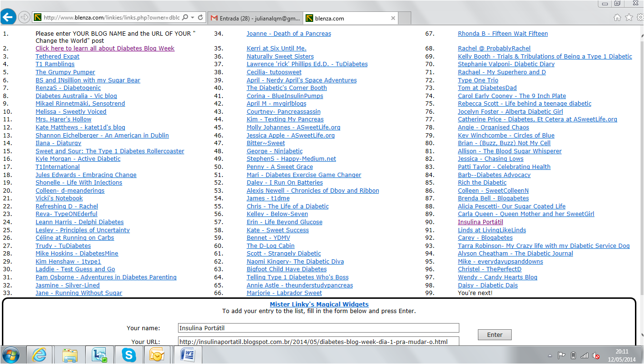Viewport: 644px width, 364px height.
Task: Open The Grumpy Pumper link
Action: [65, 72]
